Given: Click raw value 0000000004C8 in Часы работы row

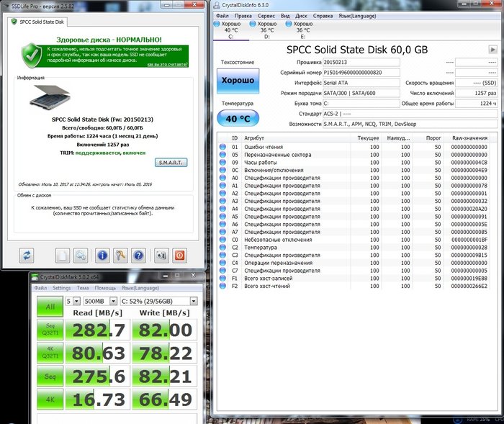Looking at the screenshot, I should point(469,163).
